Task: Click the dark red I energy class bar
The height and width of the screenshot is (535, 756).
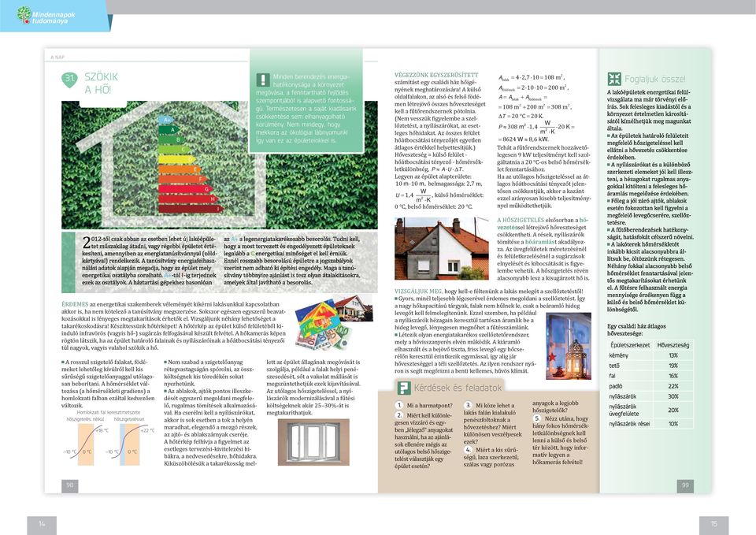Action: 191,209
